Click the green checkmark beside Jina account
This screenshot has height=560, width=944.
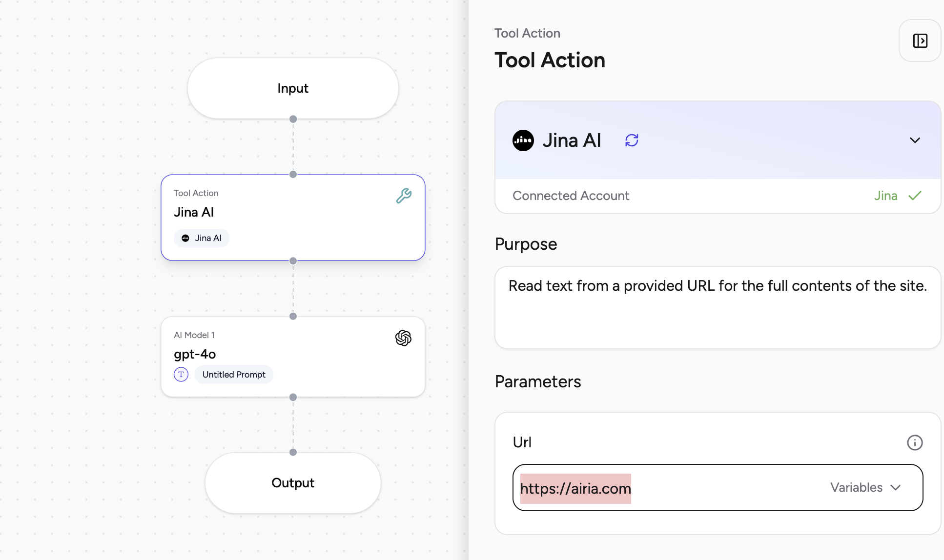pos(915,196)
